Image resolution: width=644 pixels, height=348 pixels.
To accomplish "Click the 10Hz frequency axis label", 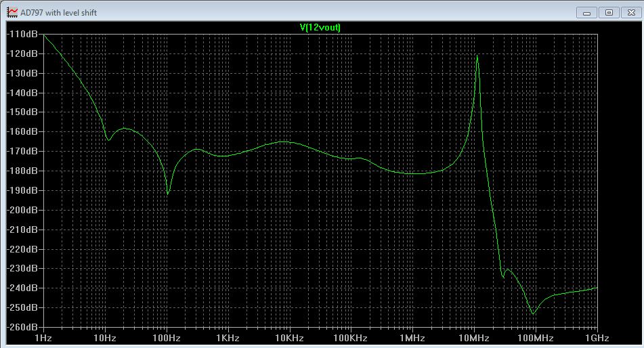I will click(x=105, y=338).
